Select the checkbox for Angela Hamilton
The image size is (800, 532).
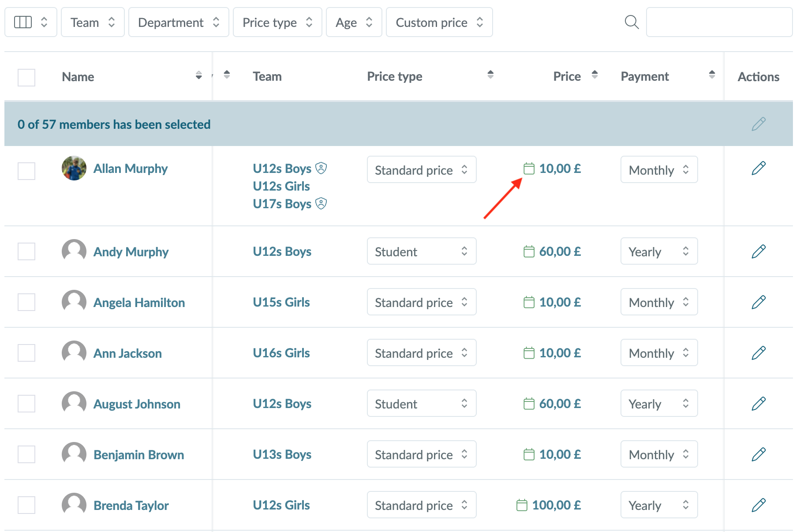(26, 302)
